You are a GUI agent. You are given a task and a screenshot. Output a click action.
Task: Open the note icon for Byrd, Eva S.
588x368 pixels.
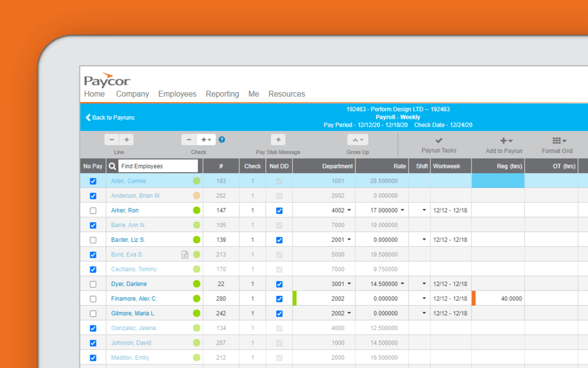(185, 255)
